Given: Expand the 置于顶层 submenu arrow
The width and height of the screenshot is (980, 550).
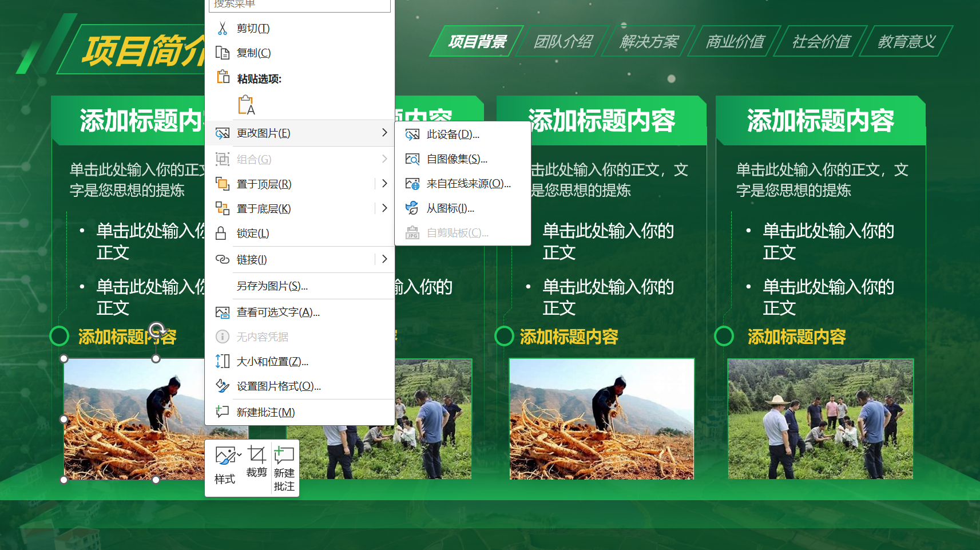Looking at the screenshot, I should coord(384,183).
